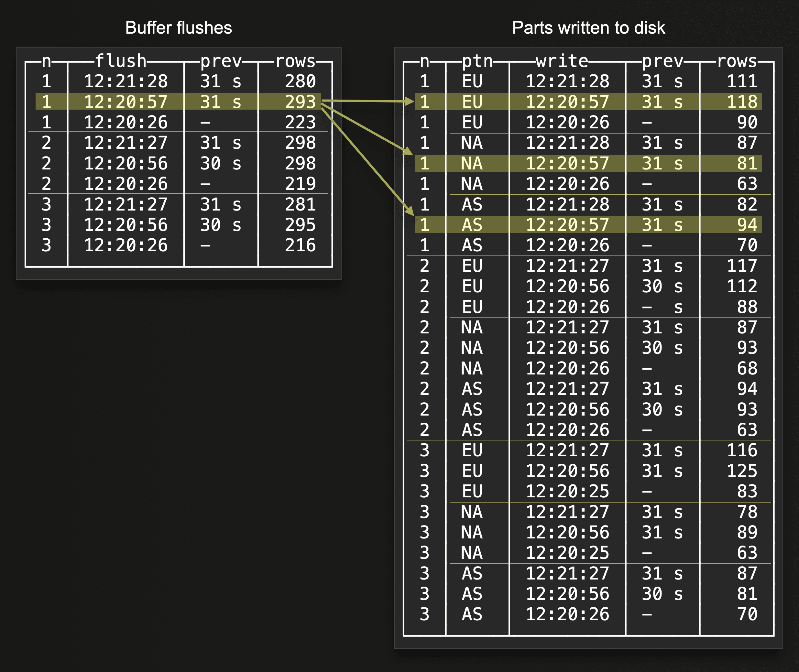Click the highlighted rows value 118
799x672 pixels.
(x=742, y=102)
